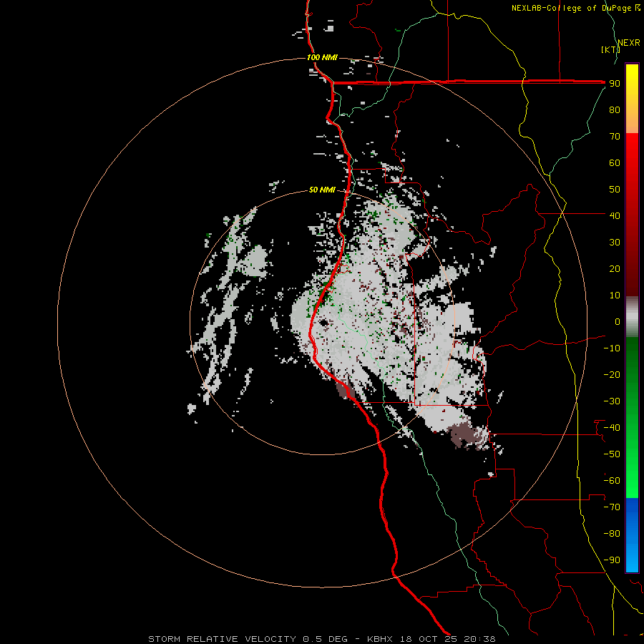This screenshot has width=644, height=644.
Task: Select the 30 value on the velocity legend
Action: click(615, 243)
